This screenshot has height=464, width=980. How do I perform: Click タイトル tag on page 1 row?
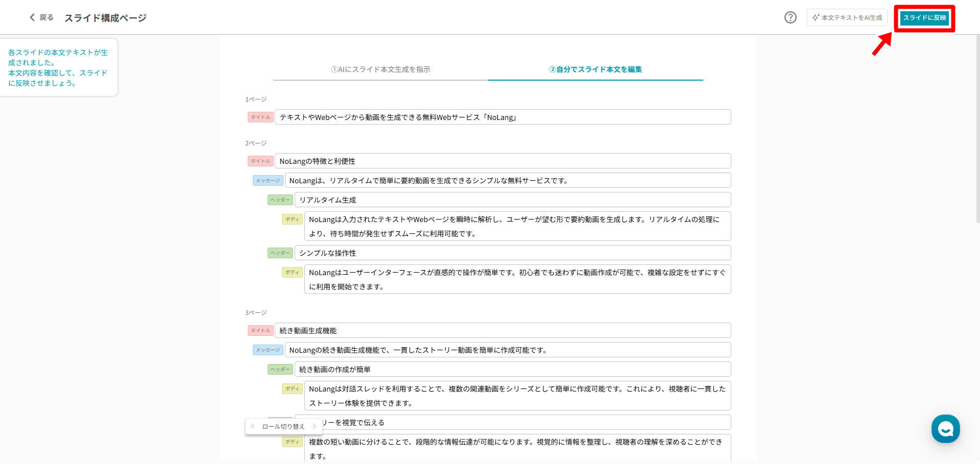pos(260,117)
